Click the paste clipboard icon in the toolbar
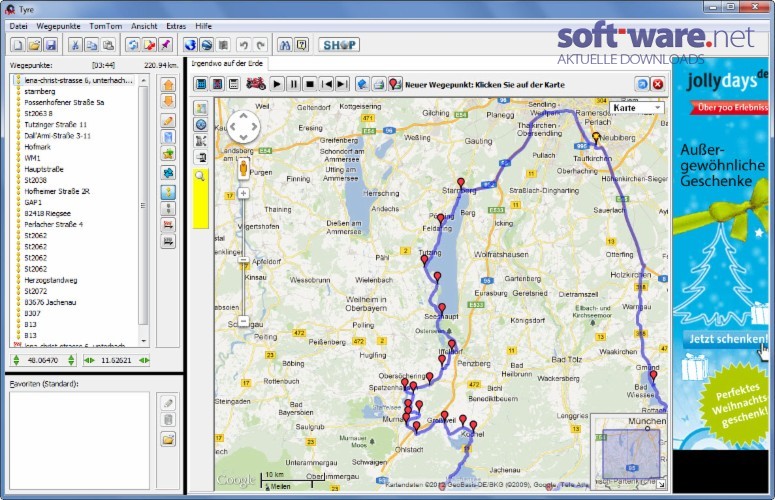 coord(108,45)
